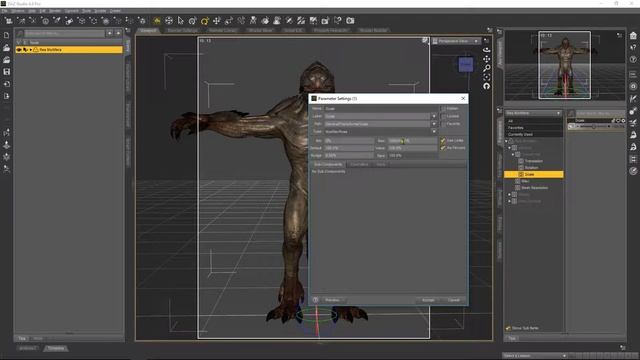Toggle selectability icon of the scene figure
This screenshot has height=360, width=640.
click(25, 49)
